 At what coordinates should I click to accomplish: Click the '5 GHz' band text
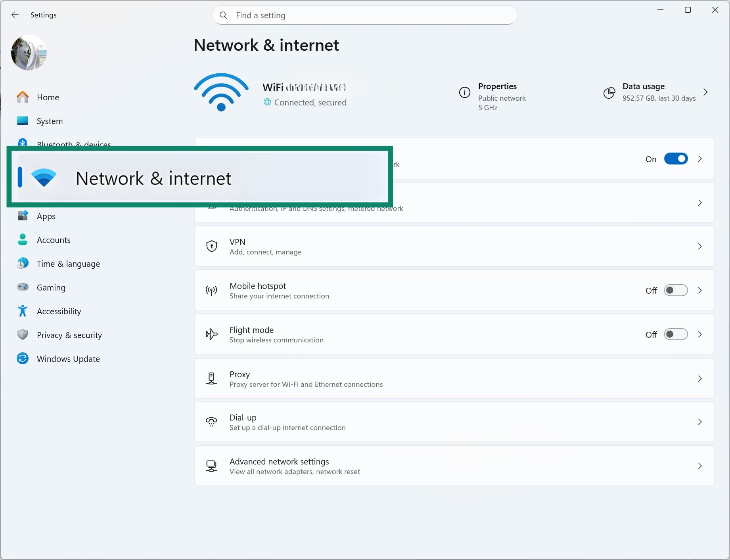pos(488,108)
